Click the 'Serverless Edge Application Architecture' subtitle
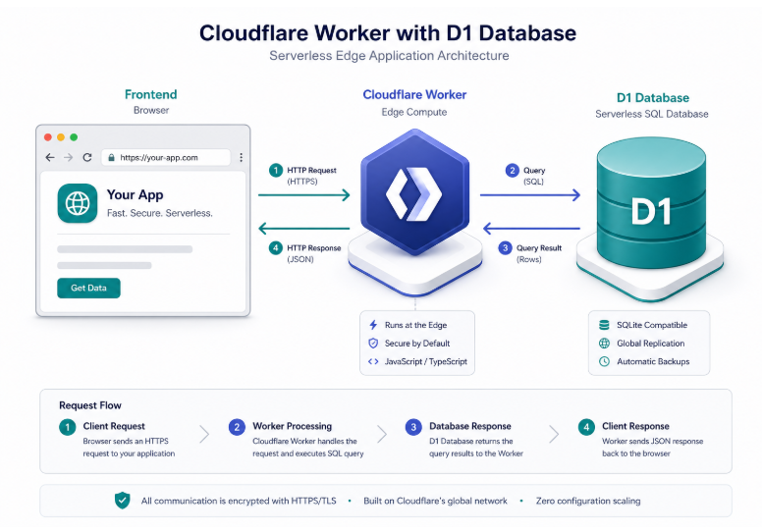Screen dimensions: 762x532 point(389,55)
